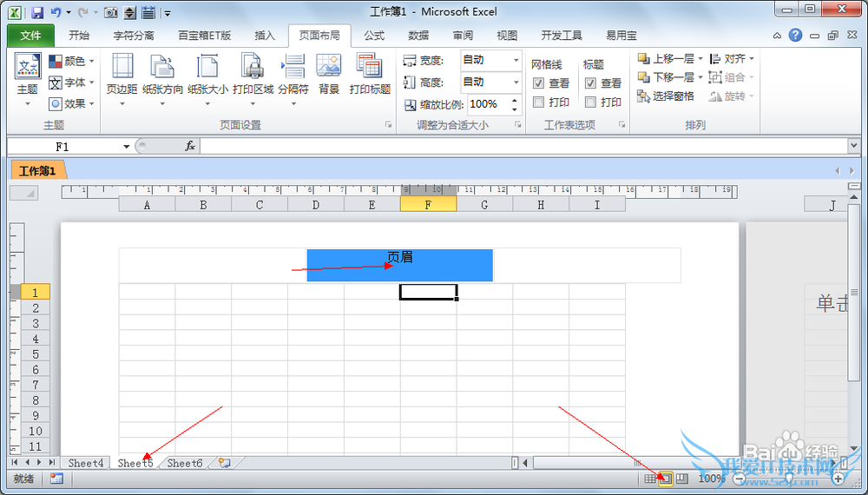
Task: Open the theme Fonts (字体) menu
Action: [71, 82]
